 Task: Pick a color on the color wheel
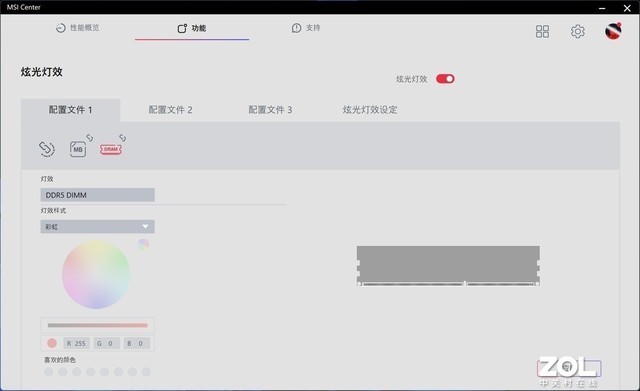96,274
